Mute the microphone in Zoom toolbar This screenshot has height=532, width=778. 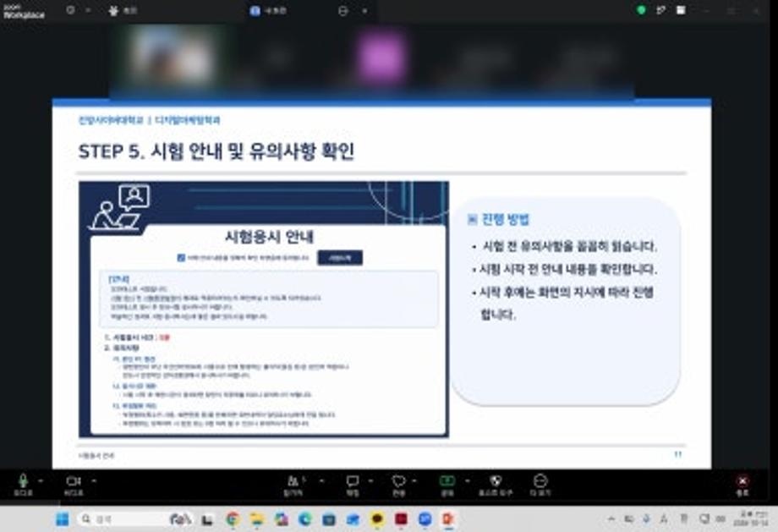23,485
